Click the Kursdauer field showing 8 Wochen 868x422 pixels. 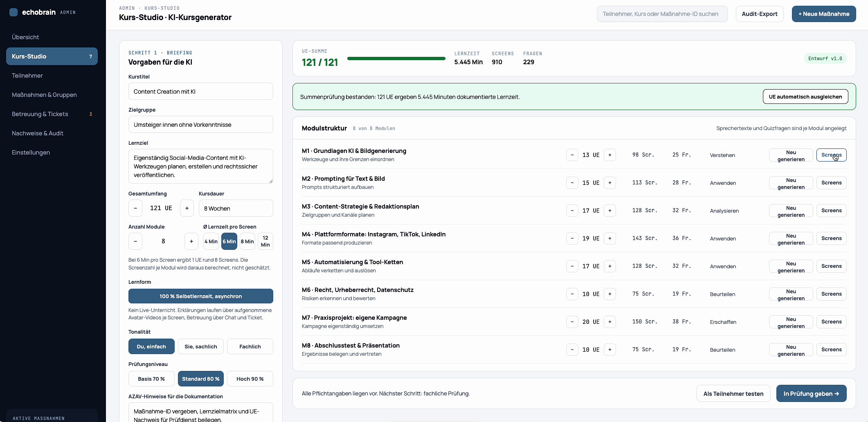pos(236,208)
